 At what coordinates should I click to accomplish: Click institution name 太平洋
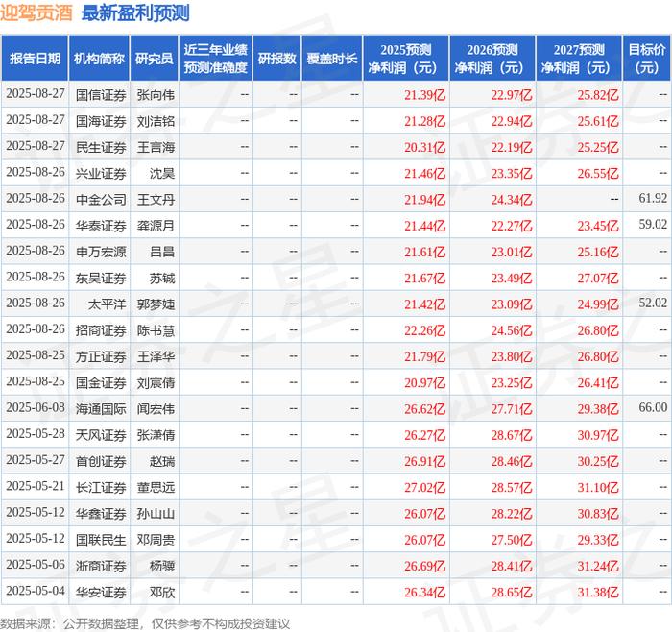tap(108, 304)
